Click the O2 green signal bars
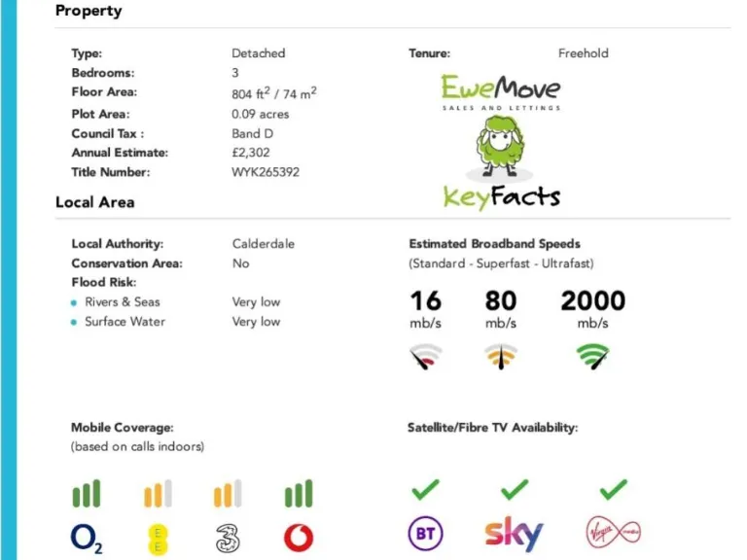Viewport: 747px width, 560px height. (87, 494)
